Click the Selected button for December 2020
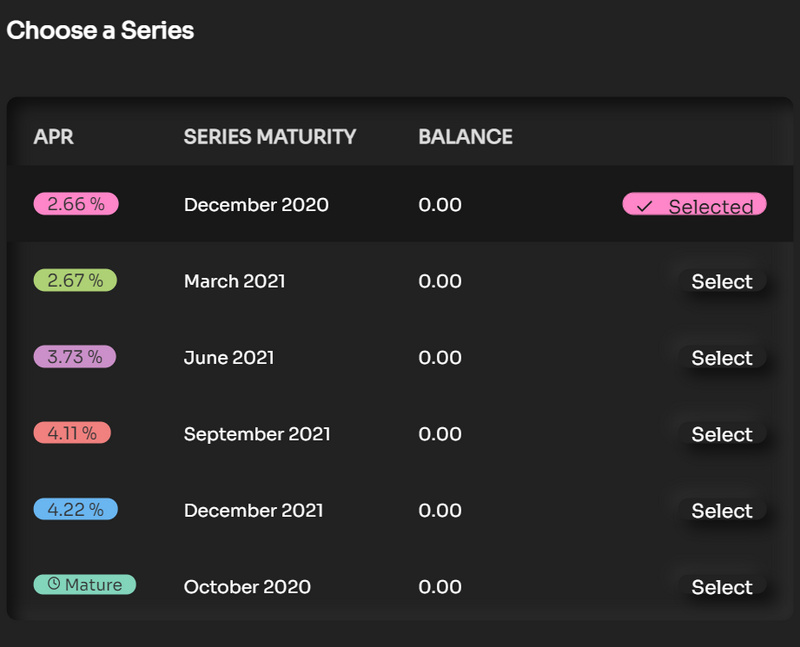The height and width of the screenshot is (647, 800). 694,205
